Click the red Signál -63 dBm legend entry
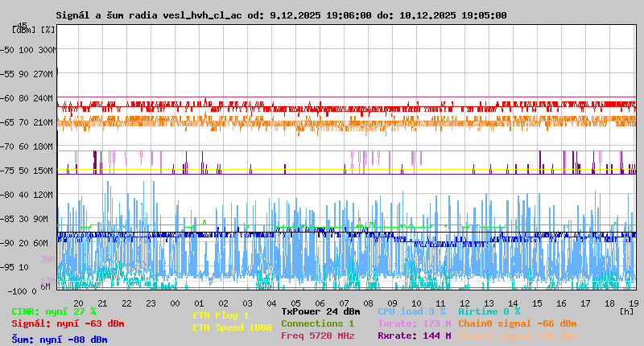This screenshot has width=644, height=346. pos(68,323)
